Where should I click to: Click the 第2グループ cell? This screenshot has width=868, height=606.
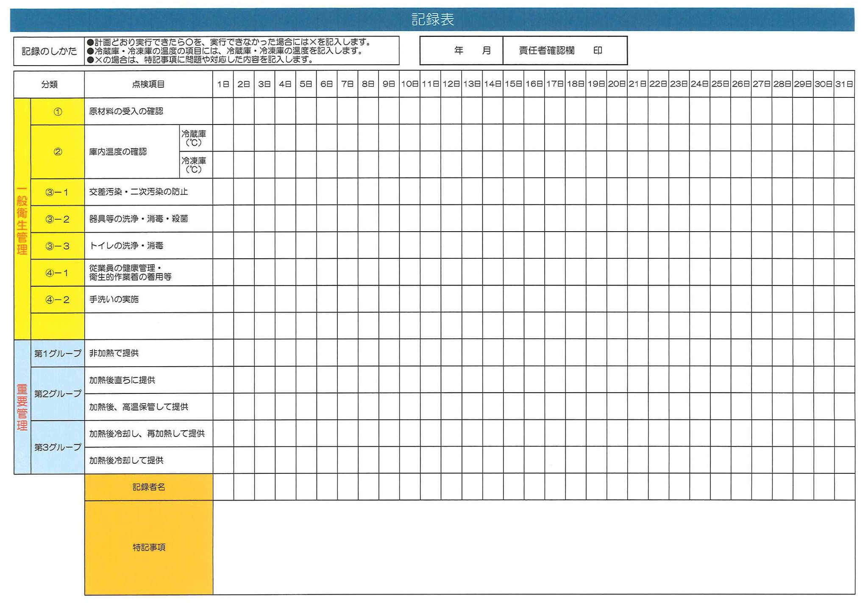click(58, 393)
